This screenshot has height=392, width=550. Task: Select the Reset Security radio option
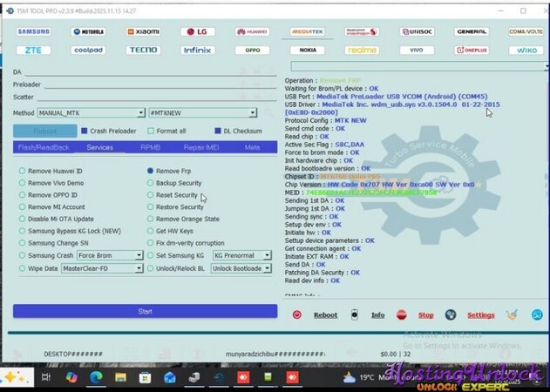point(151,195)
